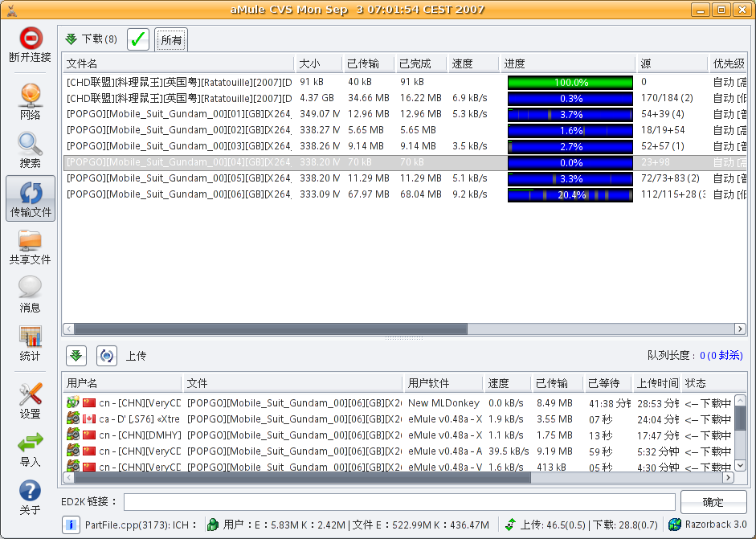Click 112/115+28 sources cell
This screenshot has height=539, width=756.
point(673,194)
